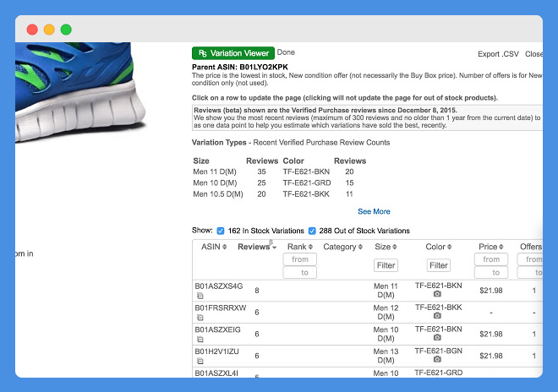The height and width of the screenshot is (392, 558).
Task: Click yellow minimize window button
Action: [x=49, y=30]
